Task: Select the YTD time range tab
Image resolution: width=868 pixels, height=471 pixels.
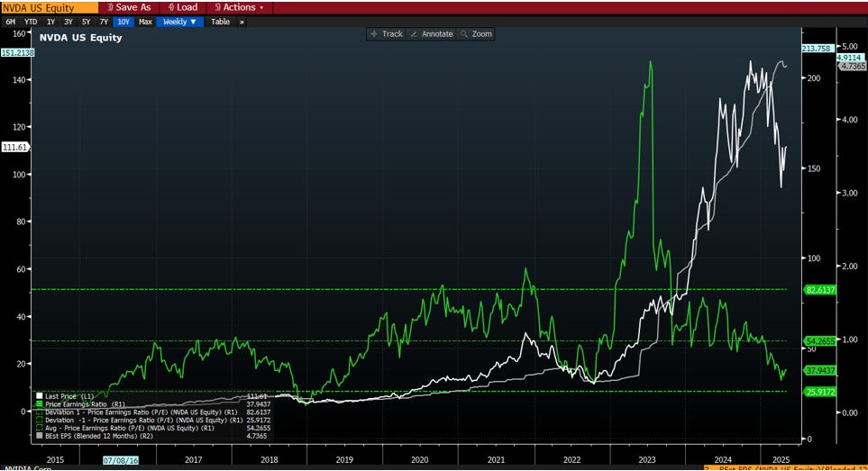Action: 31,22
